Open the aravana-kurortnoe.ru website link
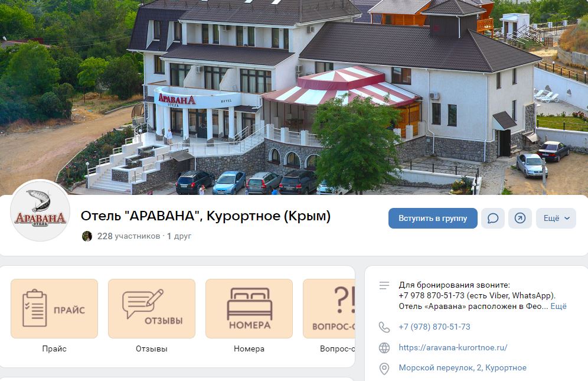Viewport: 588px width, 381px height. (x=453, y=347)
